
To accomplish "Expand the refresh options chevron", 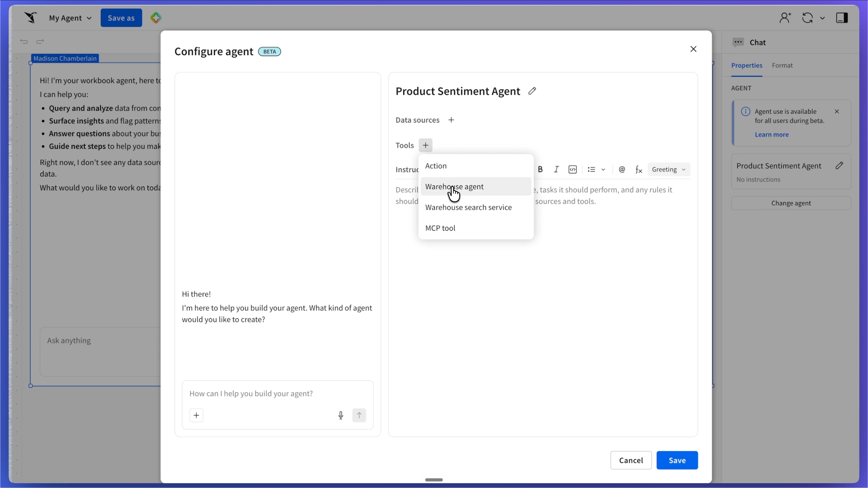I will coord(822,18).
